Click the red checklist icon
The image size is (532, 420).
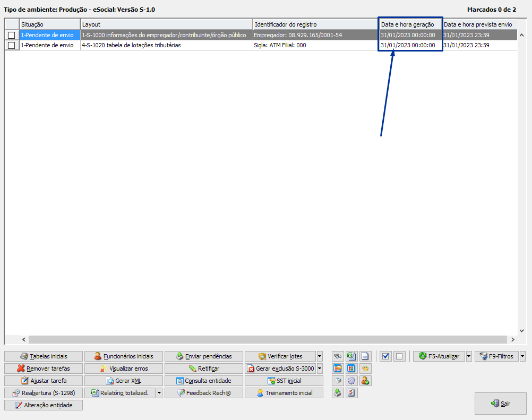click(x=351, y=393)
